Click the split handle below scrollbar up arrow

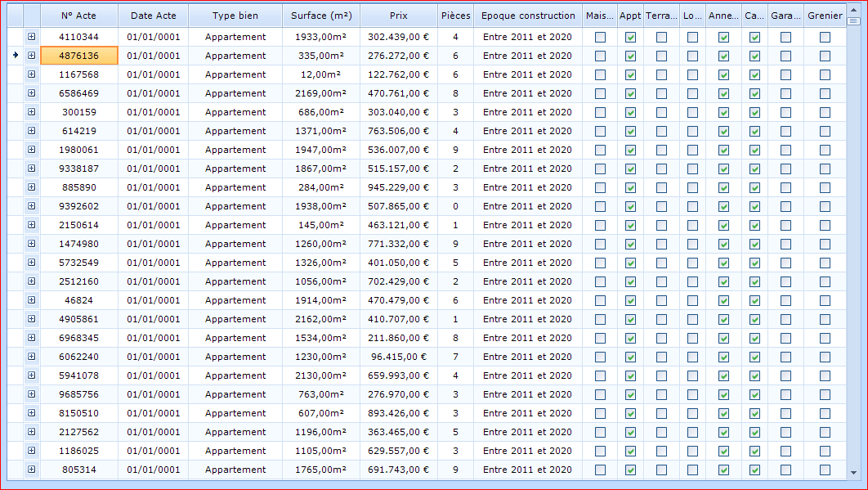point(853,21)
